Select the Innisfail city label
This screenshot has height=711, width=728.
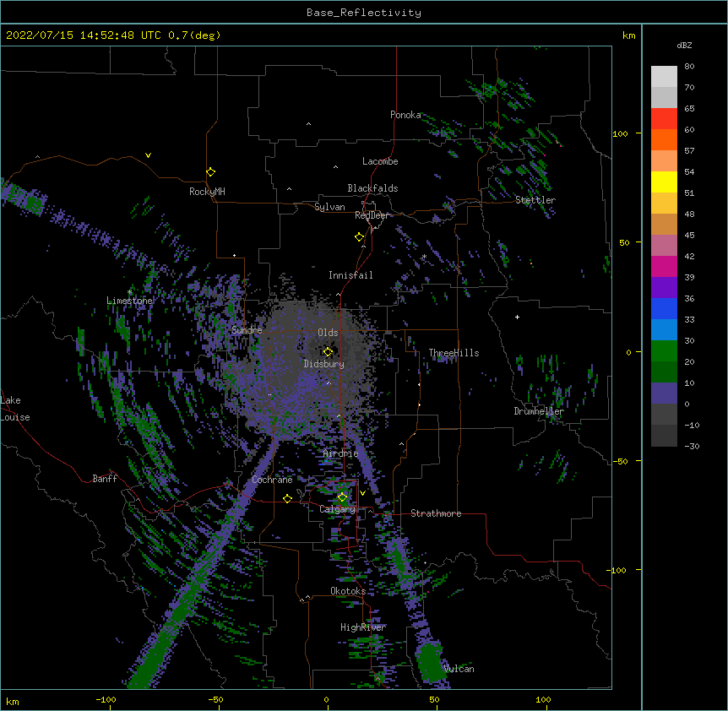pyautogui.click(x=350, y=275)
